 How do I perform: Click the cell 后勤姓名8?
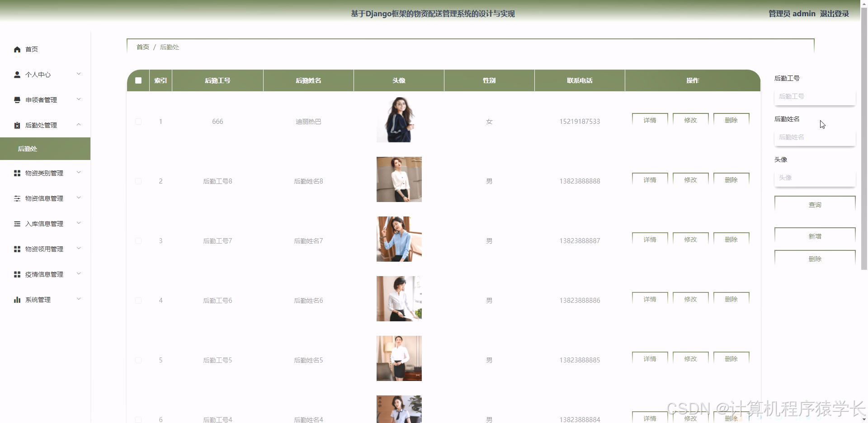tap(308, 181)
